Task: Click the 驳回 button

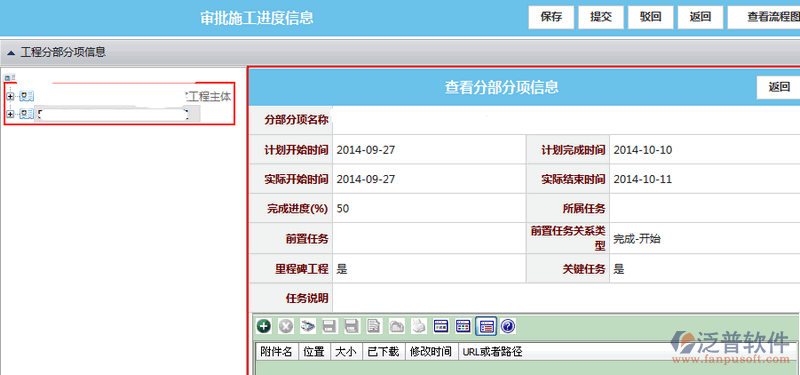Action: point(651,17)
